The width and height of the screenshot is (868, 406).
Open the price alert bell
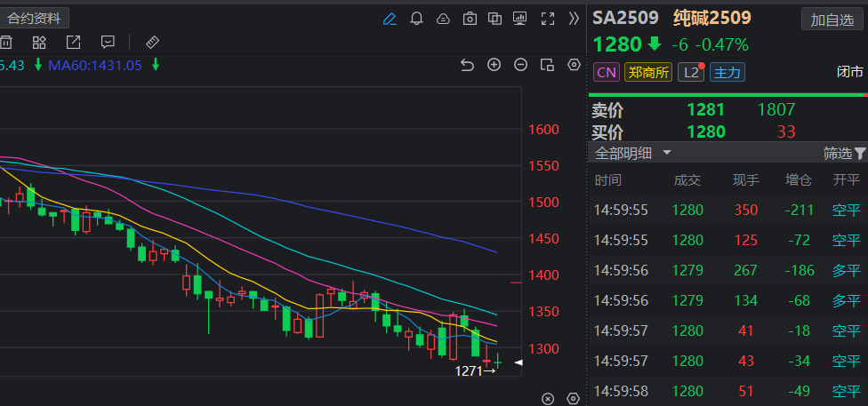(x=416, y=18)
